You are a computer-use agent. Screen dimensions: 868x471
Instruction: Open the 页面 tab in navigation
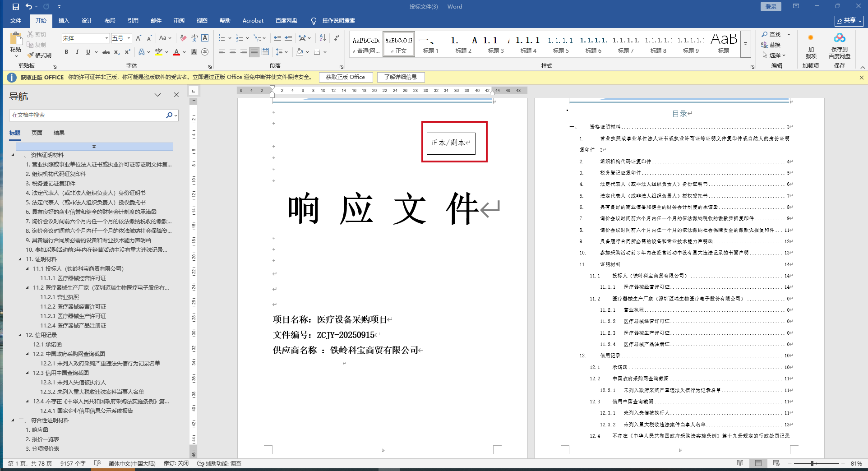pos(37,133)
